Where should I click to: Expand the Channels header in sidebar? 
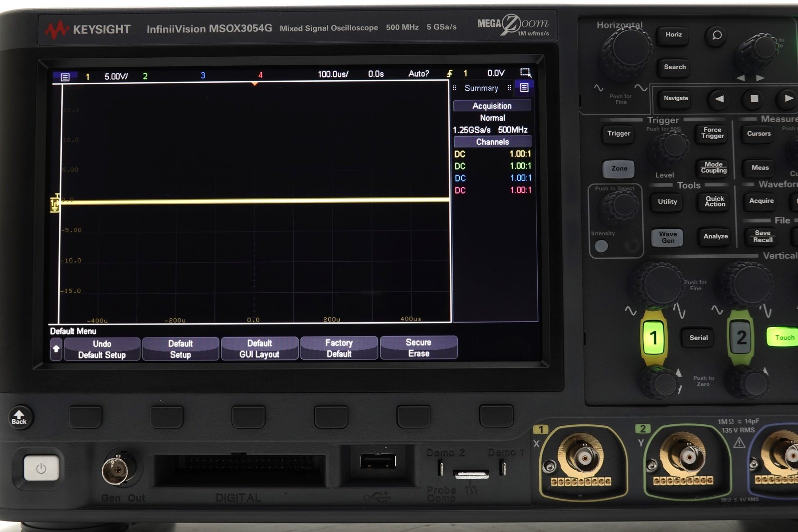(492, 142)
